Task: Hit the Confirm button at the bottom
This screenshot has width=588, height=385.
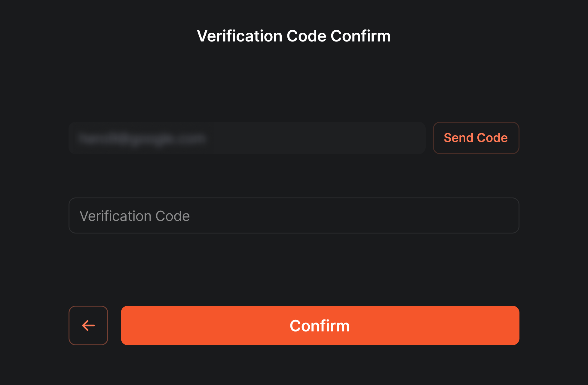Action: [x=320, y=325]
